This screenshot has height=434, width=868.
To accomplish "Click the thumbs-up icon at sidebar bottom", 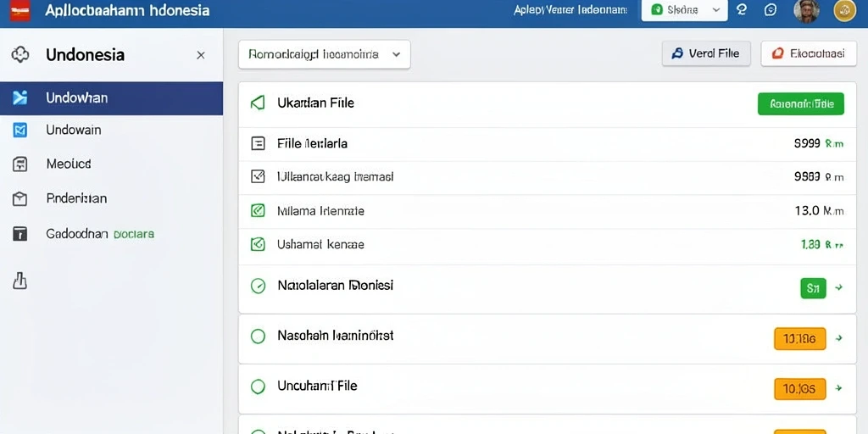I will (x=20, y=281).
